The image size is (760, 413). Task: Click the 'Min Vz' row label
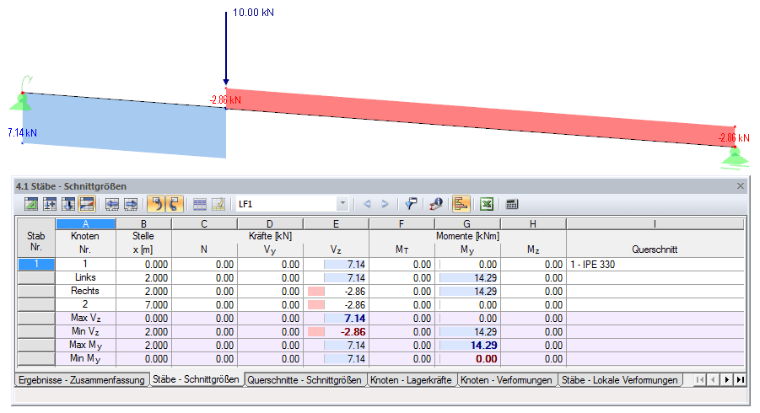click(x=85, y=332)
